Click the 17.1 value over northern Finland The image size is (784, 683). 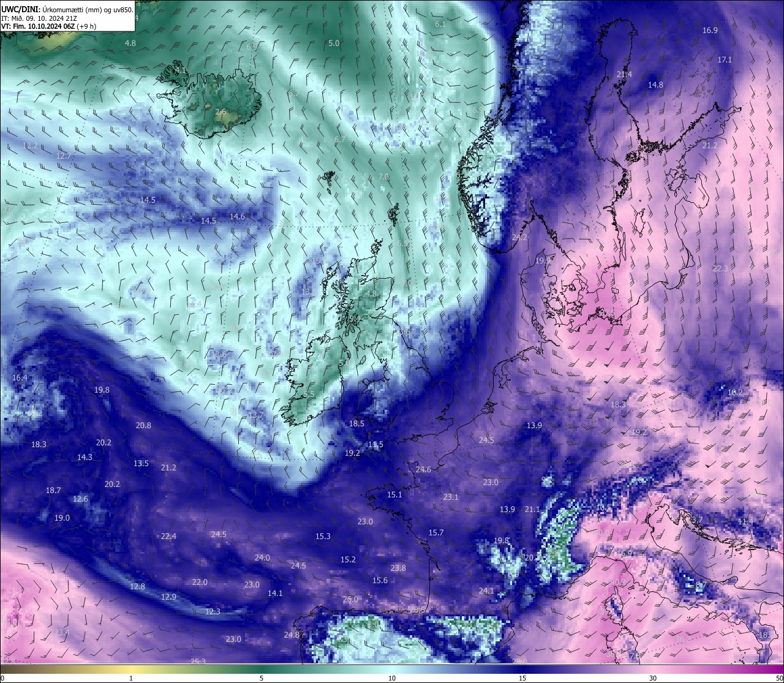(x=725, y=59)
